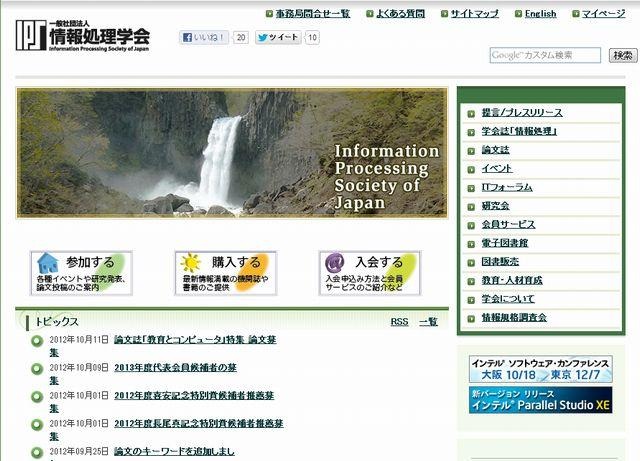The height and width of the screenshot is (461, 640).
Task: Click the arrow icon beside 電子図書館
Action: pos(472,243)
